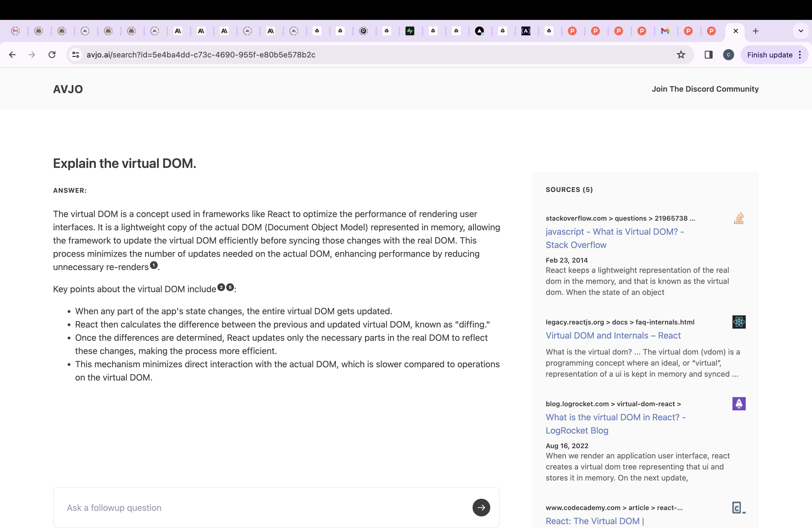Screen dimensions: 812x528
Task: Click the React logo source favicon
Action: (x=739, y=322)
